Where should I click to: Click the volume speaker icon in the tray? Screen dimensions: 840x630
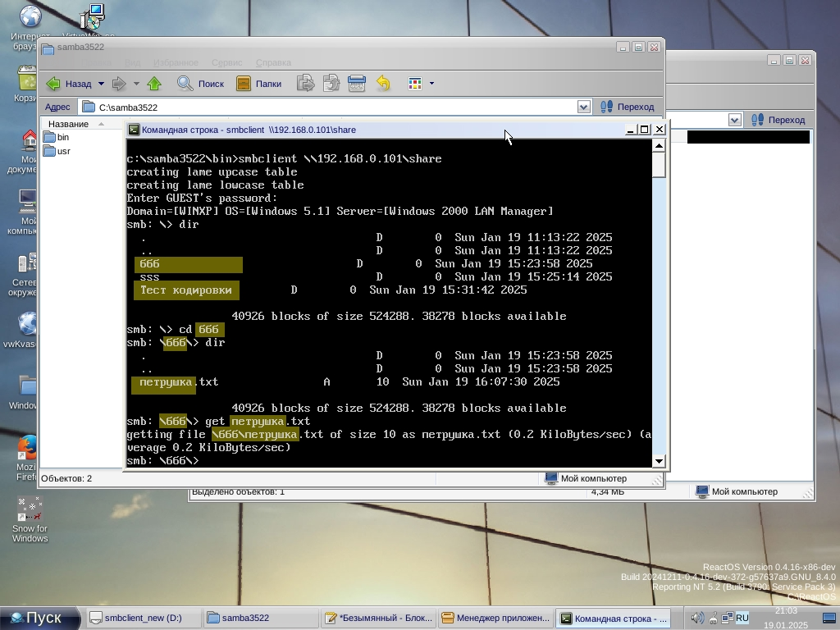(696, 618)
